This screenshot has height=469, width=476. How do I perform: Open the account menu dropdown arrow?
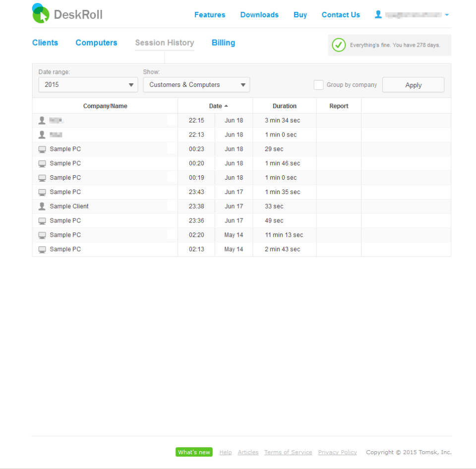tap(447, 14)
